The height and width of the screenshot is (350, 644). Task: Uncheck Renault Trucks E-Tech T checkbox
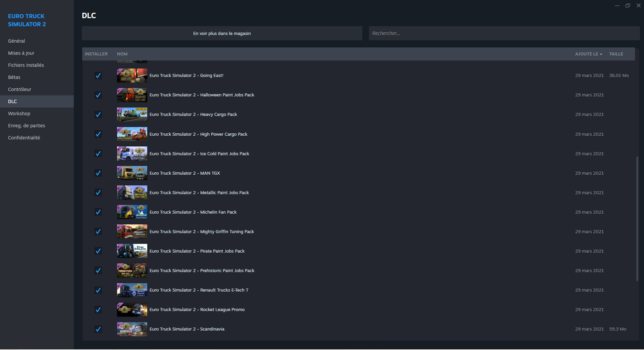pos(98,290)
